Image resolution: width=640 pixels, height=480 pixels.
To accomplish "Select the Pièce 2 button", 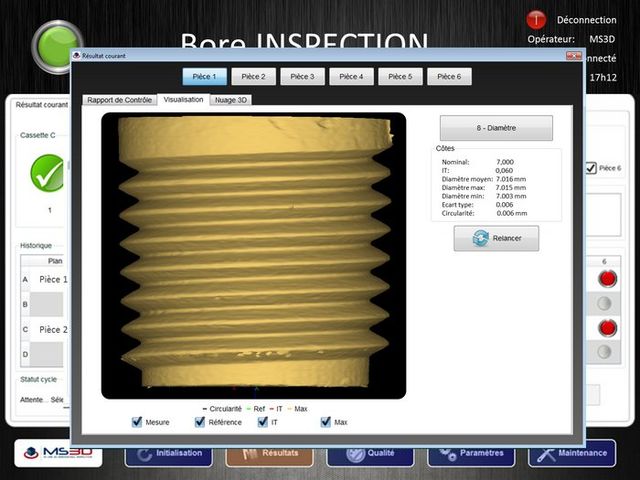I will (x=253, y=76).
